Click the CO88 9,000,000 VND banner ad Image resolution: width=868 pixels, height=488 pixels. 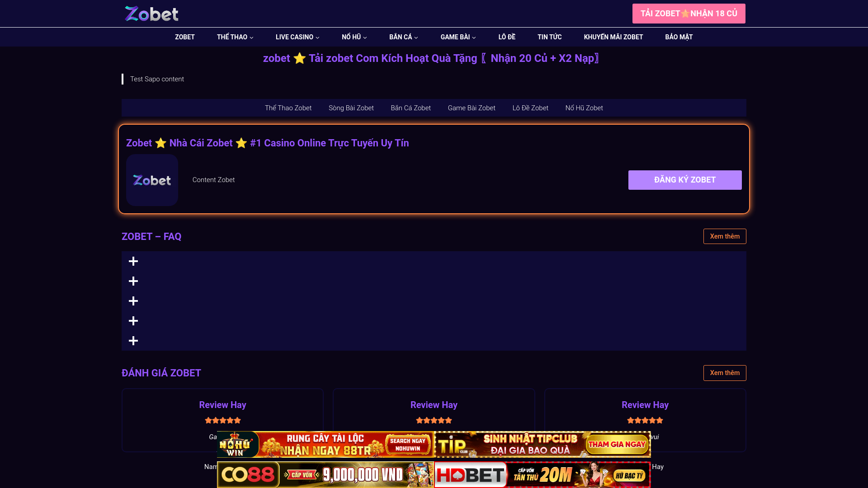[x=325, y=474]
